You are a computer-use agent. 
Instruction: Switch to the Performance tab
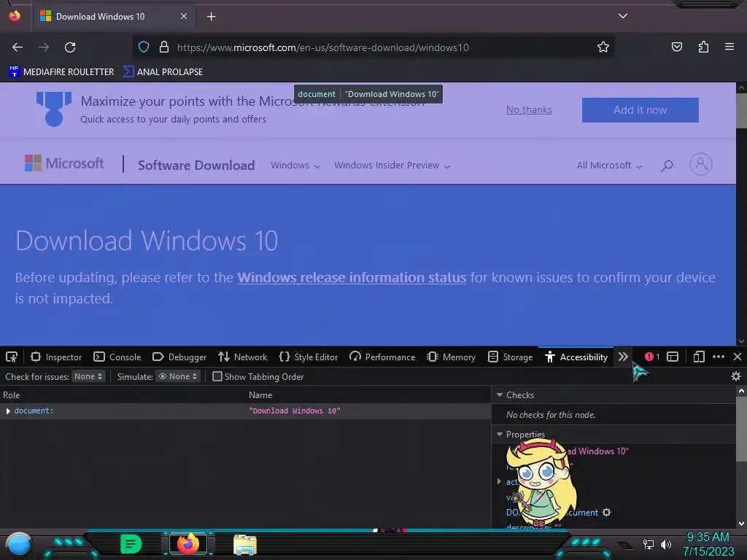point(382,357)
